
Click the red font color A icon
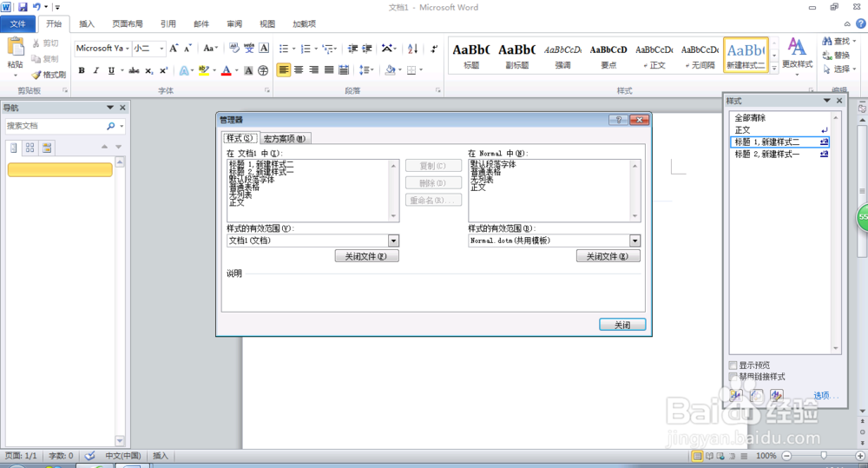(x=226, y=70)
